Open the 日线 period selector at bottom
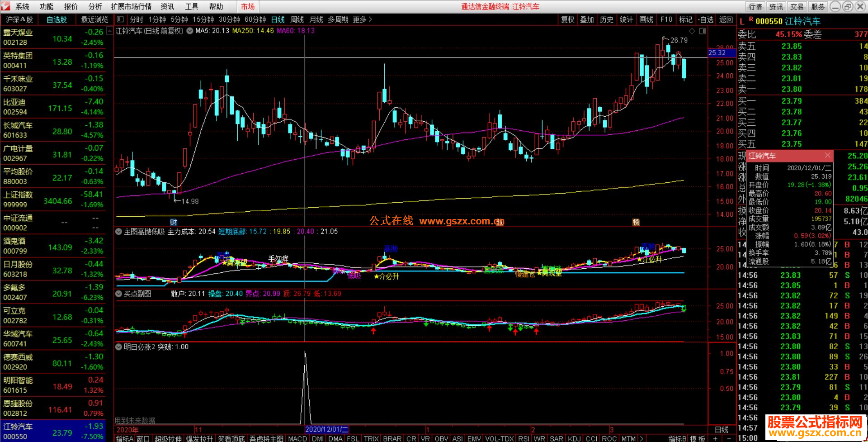The image size is (868, 442). pyautogui.click(x=722, y=429)
